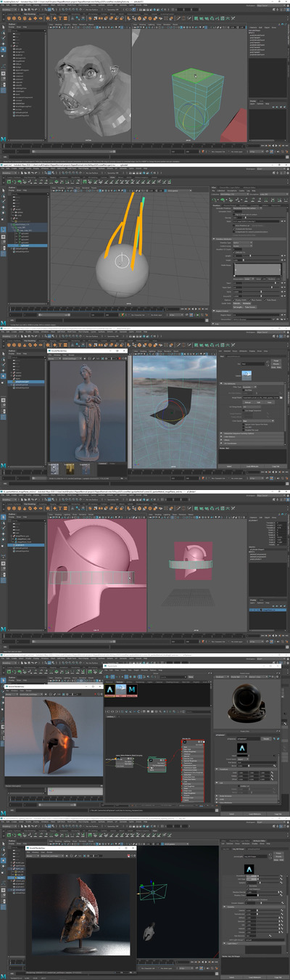Select the first Arnold 'A' swatch in the Hypershade browser
290x980 pixels.
coord(109,689)
